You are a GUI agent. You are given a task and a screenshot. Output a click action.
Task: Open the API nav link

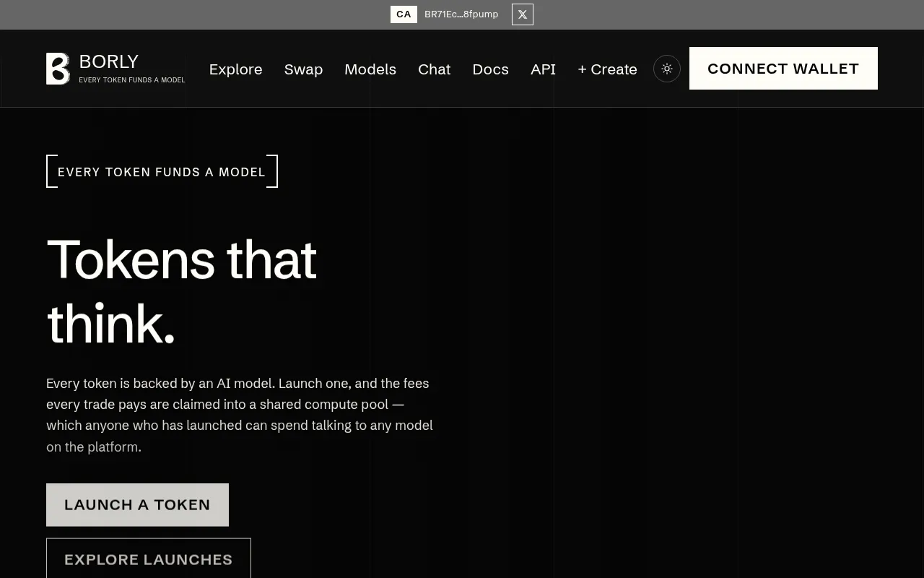544,69
